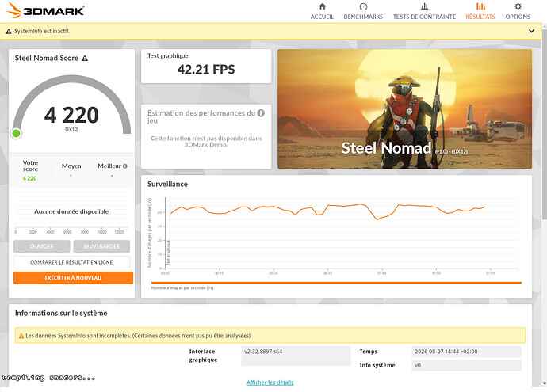Viewport: 547px width, 392px height.
Task: Click the Tests de contrainte chart icon
Action: tap(424, 6)
